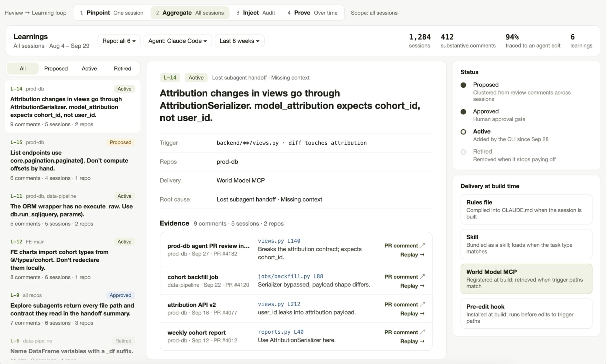Select the Retired filter tab
Screen dimensions: 606x364
tap(122, 69)
